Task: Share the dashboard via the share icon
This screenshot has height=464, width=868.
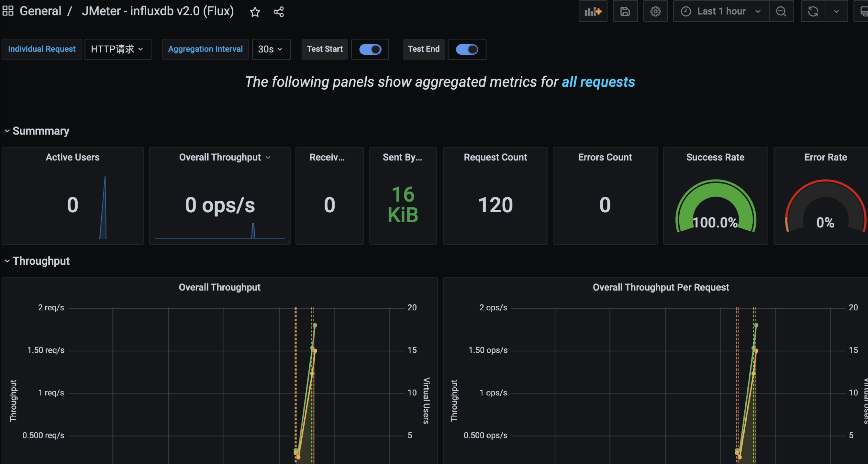Action: [x=278, y=12]
